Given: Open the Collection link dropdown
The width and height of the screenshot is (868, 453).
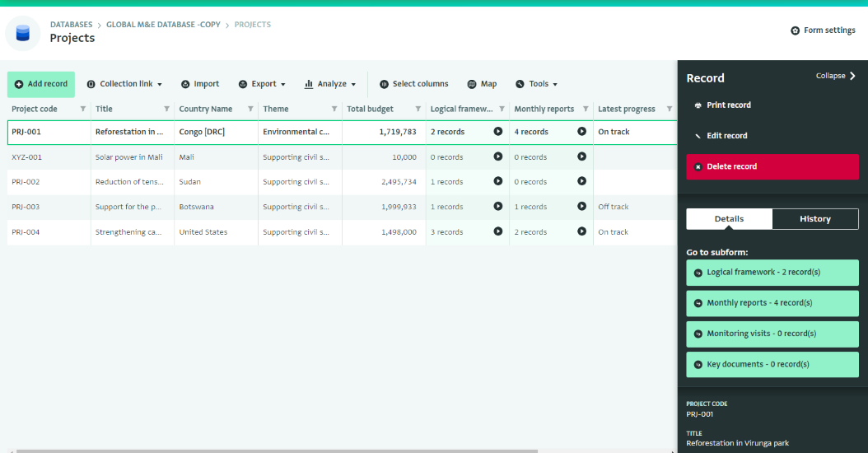Looking at the screenshot, I should click(x=124, y=84).
